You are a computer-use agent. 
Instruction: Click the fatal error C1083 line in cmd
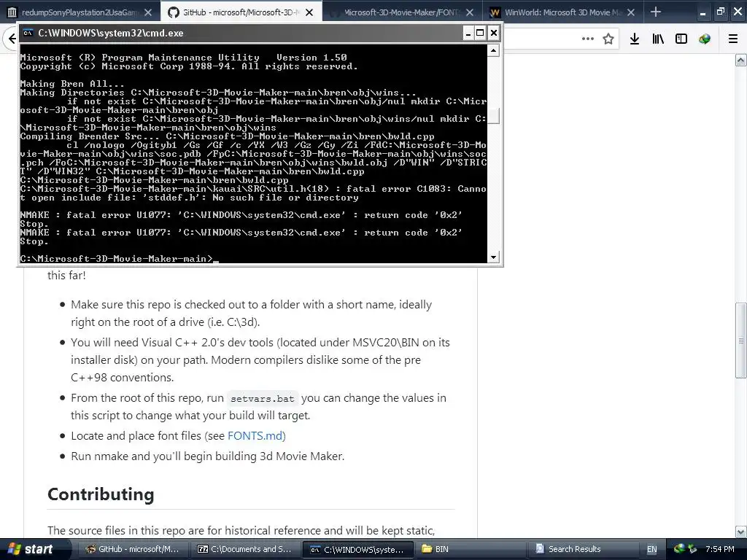[253, 193]
